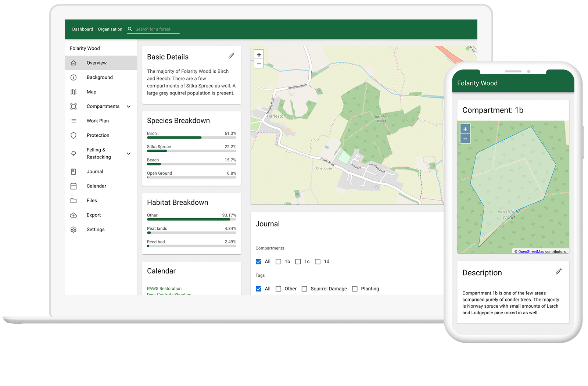Collapse the Journal Compartments filter list
This screenshot has width=588, height=386.
point(270,248)
